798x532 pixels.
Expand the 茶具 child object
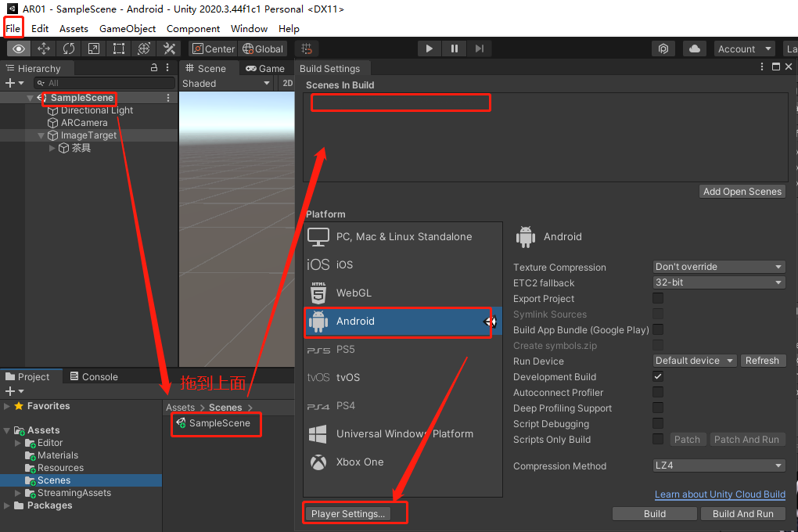coord(52,148)
